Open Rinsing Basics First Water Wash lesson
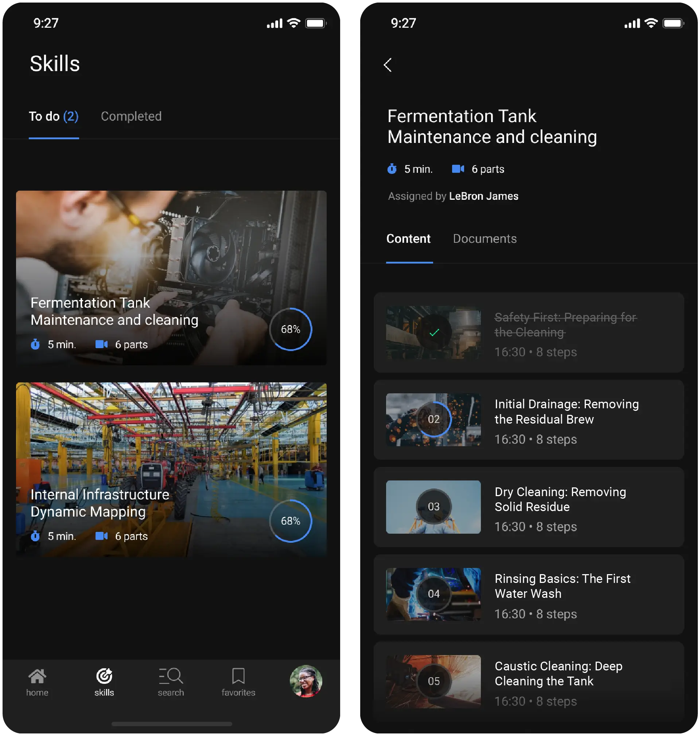This screenshot has height=736, width=700. tap(563, 587)
